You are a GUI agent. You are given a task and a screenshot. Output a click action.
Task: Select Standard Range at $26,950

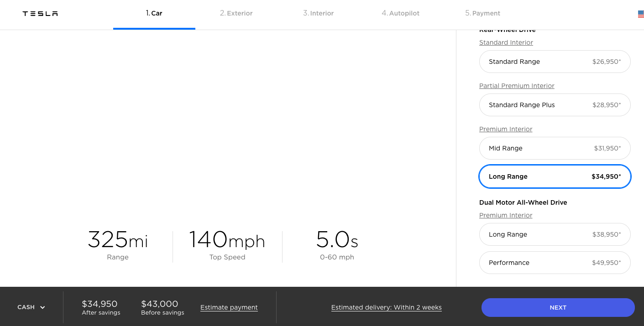pos(555,62)
